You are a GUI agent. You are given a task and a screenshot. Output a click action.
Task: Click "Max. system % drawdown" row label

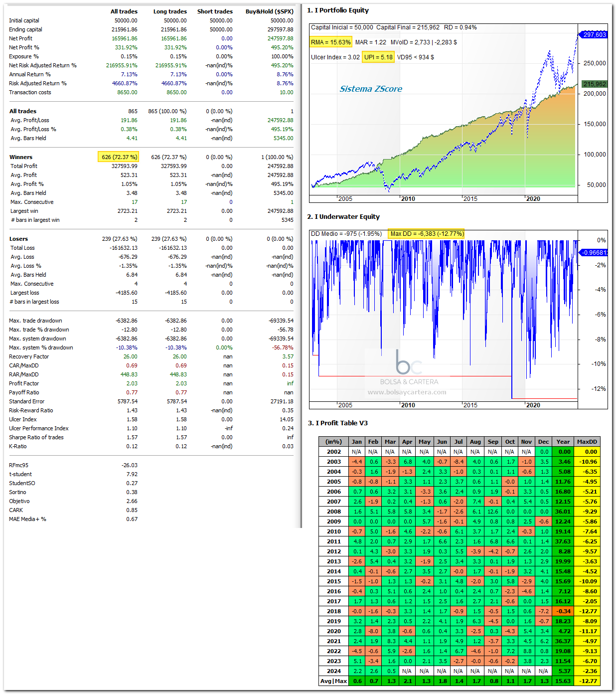pyautogui.click(x=41, y=347)
